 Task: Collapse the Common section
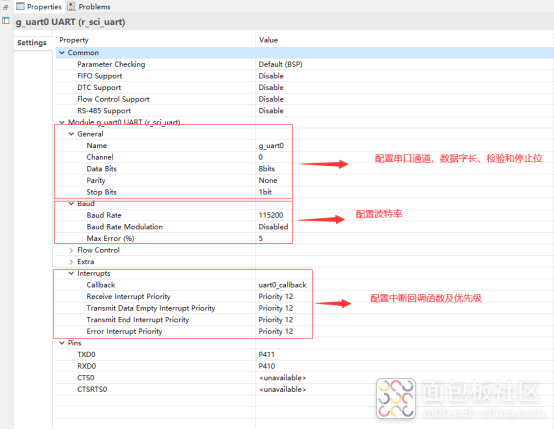tap(62, 53)
